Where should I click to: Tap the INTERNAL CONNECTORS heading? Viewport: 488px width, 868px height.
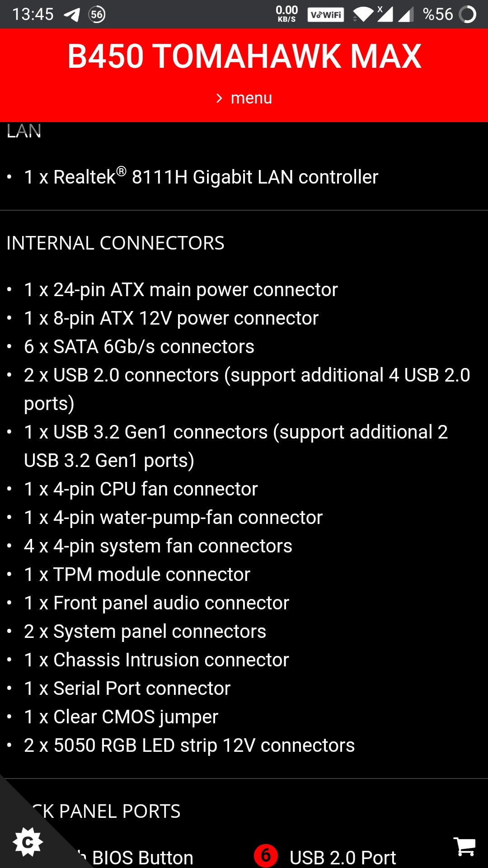pos(115,243)
